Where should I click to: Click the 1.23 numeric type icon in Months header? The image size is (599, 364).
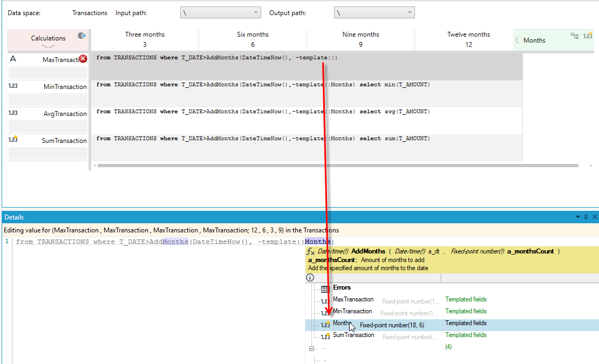(x=588, y=36)
